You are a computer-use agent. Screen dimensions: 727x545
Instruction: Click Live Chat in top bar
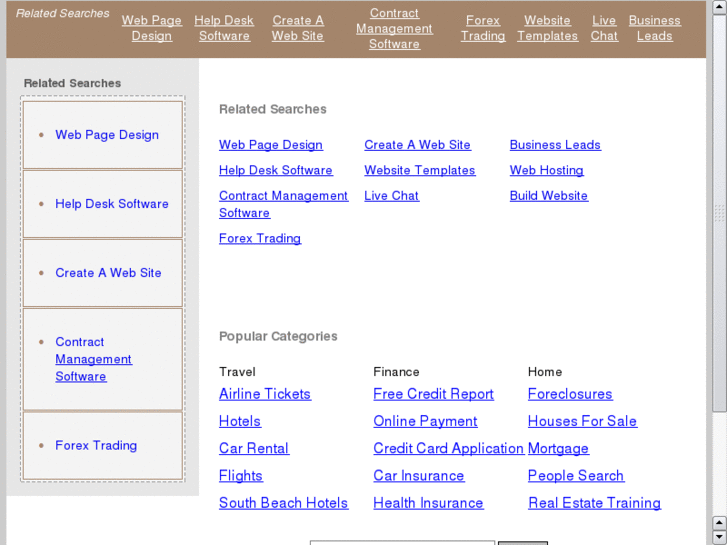[x=604, y=28]
